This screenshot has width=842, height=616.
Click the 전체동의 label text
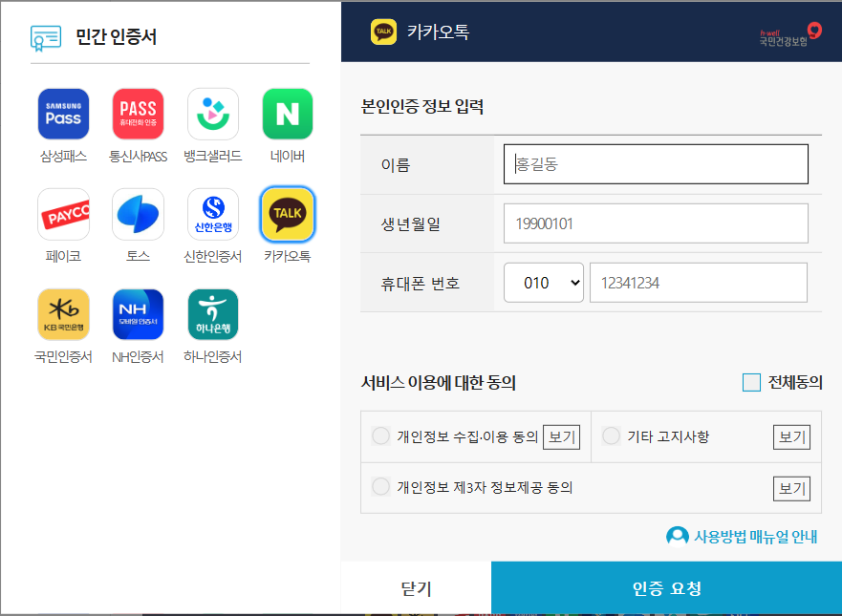pyautogui.click(x=795, y=383)
